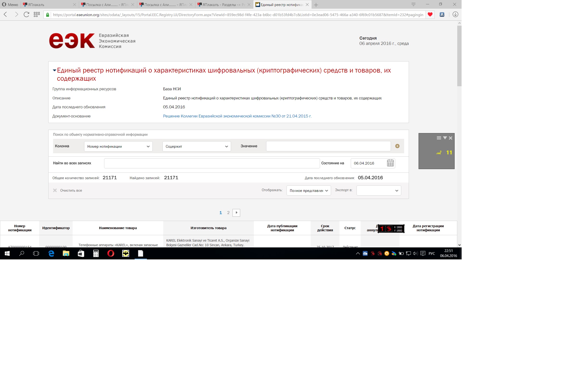Screen dimensions: 564x392
Task: Click the Номер нотификации table header
Action: click(x=20, y=228)
